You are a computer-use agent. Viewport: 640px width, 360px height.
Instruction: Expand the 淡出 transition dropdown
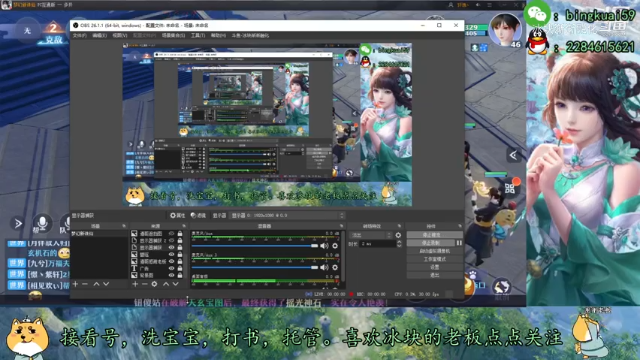pos(371,235)
